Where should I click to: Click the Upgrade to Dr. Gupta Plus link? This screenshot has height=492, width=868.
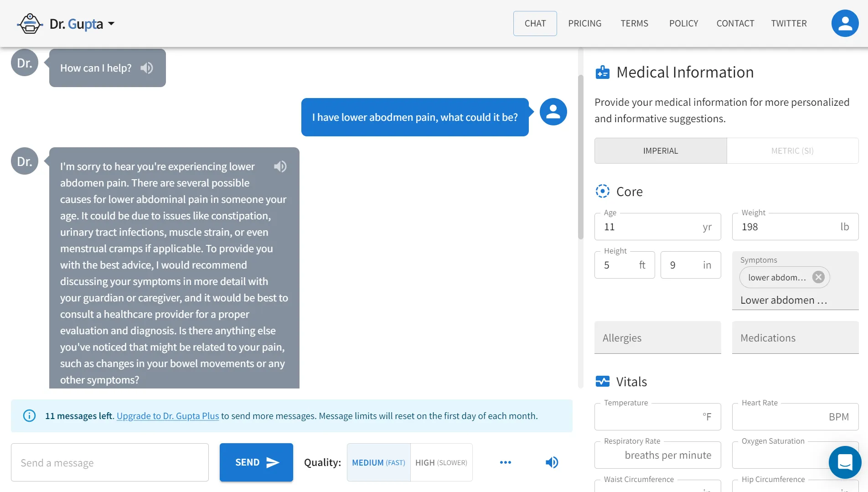[x=168, y=416]
